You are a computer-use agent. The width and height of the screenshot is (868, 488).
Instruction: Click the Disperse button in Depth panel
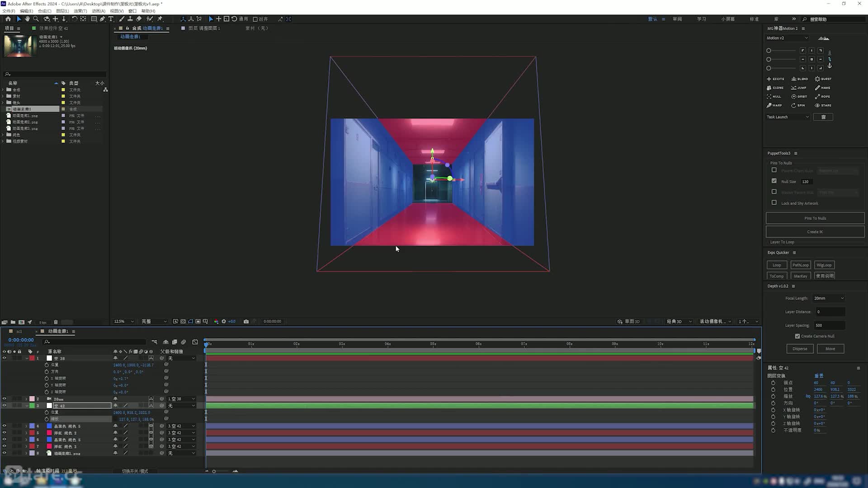point(800,349)
